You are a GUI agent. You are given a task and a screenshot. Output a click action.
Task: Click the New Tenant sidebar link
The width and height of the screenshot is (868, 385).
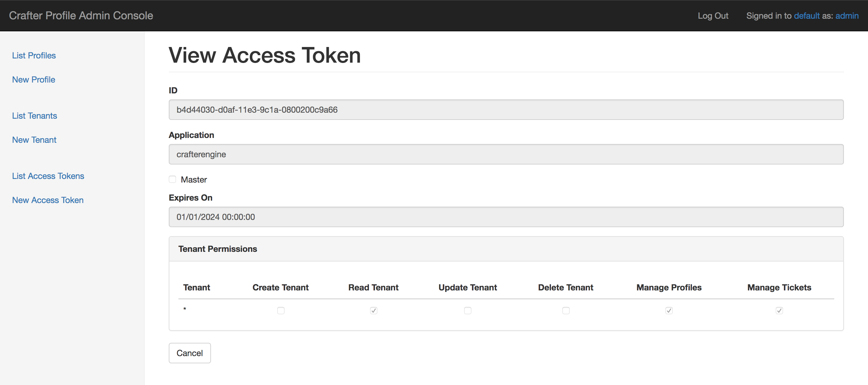[34, 139]
